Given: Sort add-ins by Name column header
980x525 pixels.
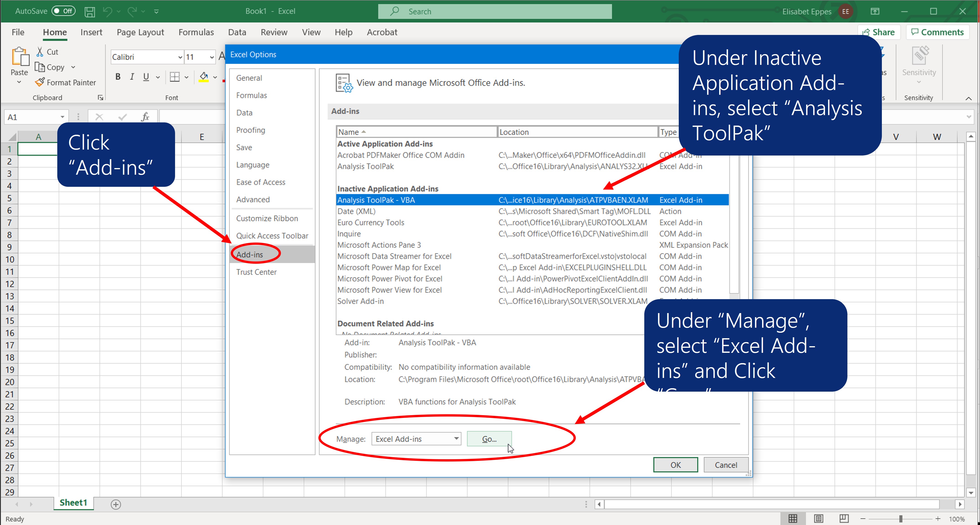Looking at the screenshot, I should point(417,132).
